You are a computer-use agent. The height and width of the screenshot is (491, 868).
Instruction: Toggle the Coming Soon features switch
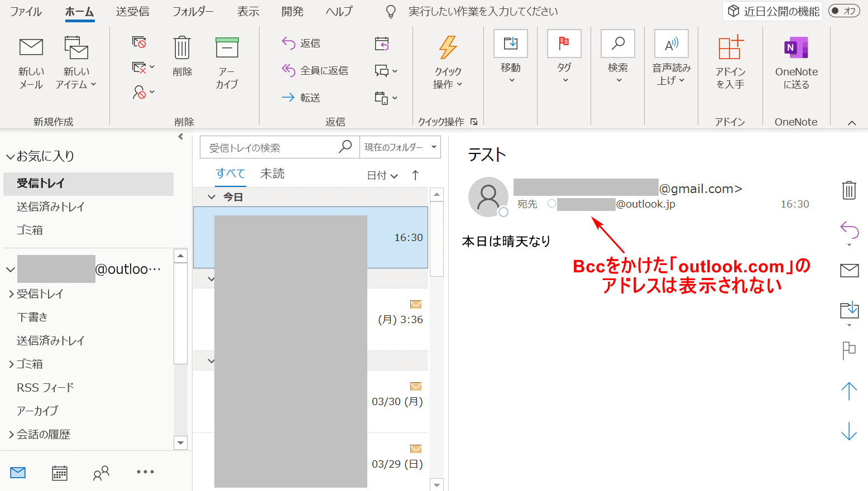[x=843, y=11]
